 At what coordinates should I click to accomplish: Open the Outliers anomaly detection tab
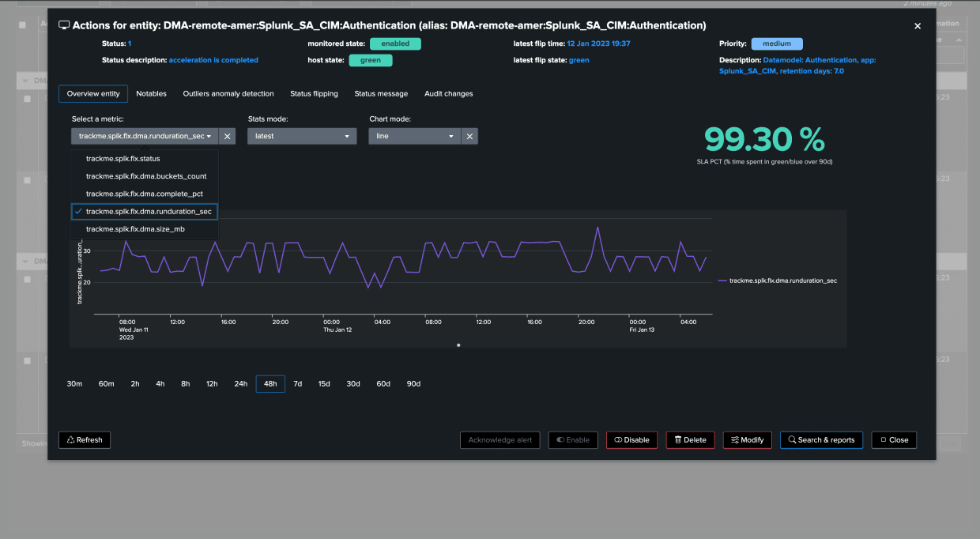pyautogui.click(x=228, y=94)
